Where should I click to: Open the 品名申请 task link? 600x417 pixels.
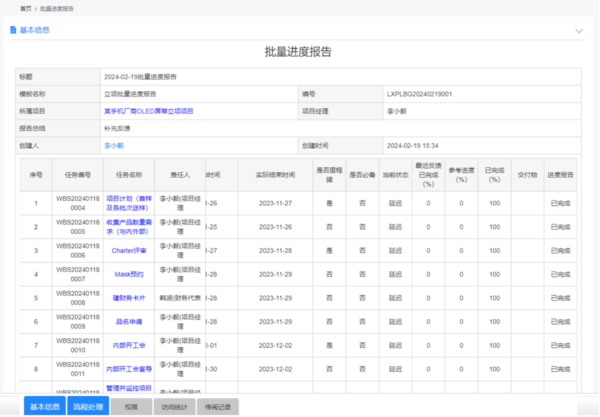point(128,322)
